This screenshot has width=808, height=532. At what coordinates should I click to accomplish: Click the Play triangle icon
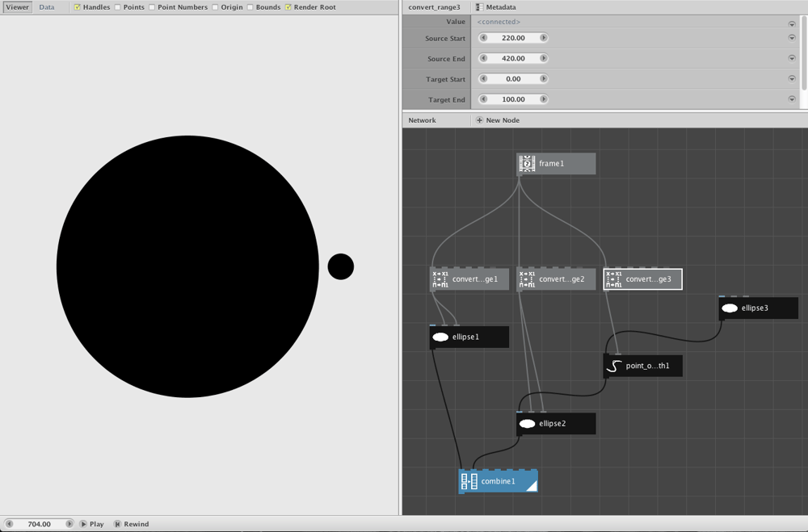tap(83, 524)
